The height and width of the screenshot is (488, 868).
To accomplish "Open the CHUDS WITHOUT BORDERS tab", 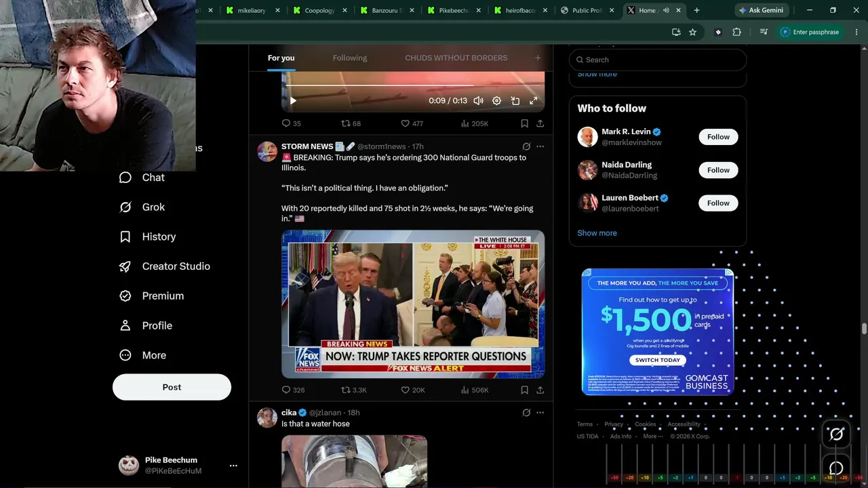I will click(x=456, y=58).
